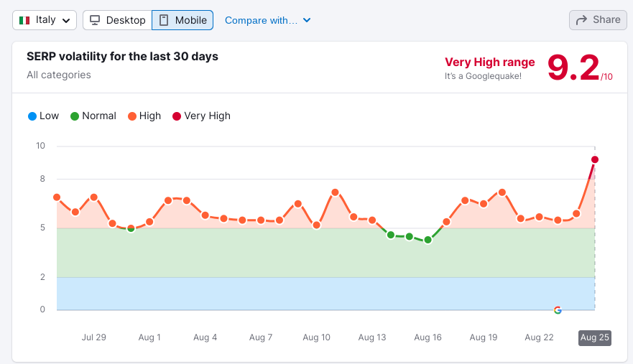The image size is (633, 364).
Task: Click the Aug 1 date label
Action: [x=149, y=337]
